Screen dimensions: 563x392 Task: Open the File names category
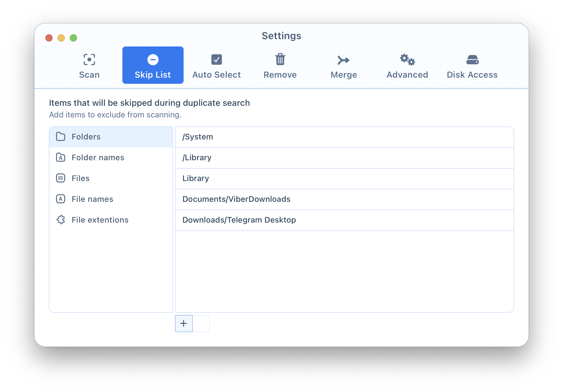pos(92,199)
